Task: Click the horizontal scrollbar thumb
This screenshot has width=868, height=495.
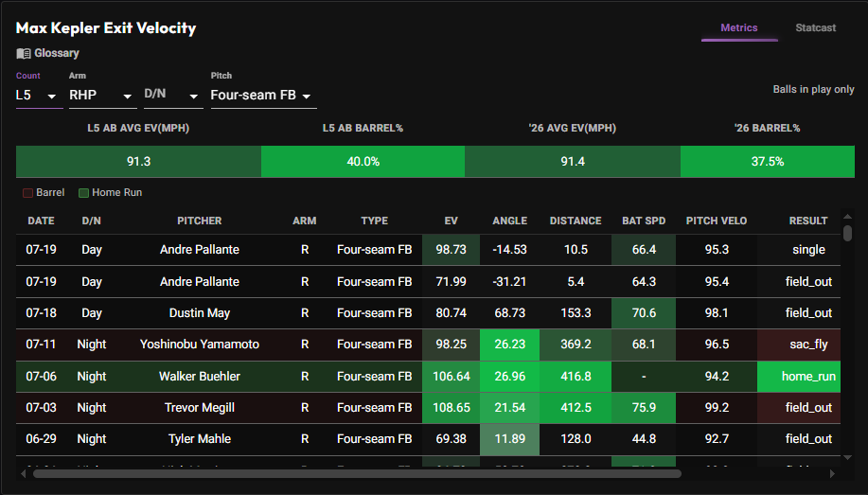Action: click(x=357, y=474)
